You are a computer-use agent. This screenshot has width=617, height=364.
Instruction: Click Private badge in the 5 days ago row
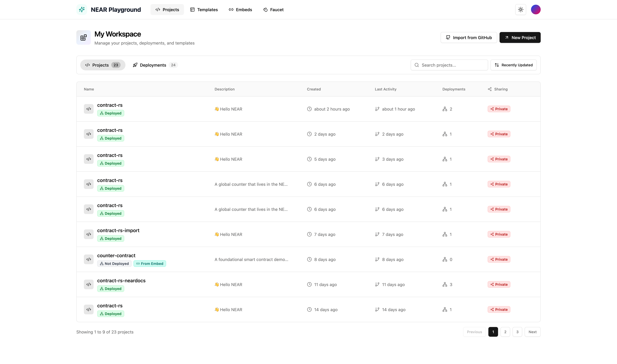(x=499, y=159)
